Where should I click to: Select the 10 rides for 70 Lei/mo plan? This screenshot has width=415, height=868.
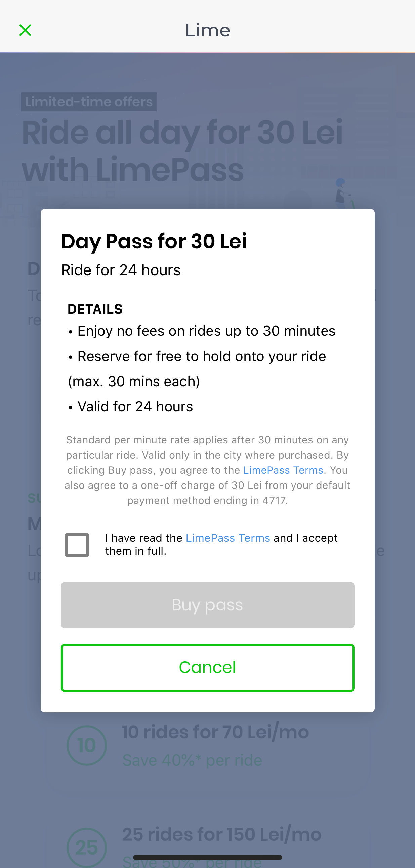pos(215,732)
